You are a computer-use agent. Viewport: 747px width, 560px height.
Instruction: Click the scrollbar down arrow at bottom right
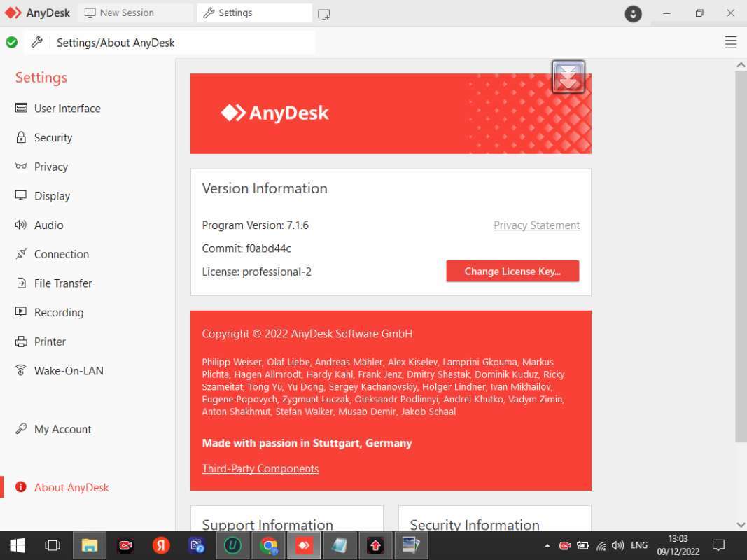tap(741, 524)
